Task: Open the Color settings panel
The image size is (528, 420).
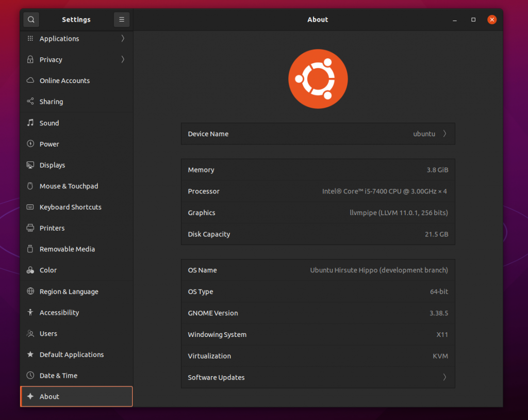Action: coord(48,270)
